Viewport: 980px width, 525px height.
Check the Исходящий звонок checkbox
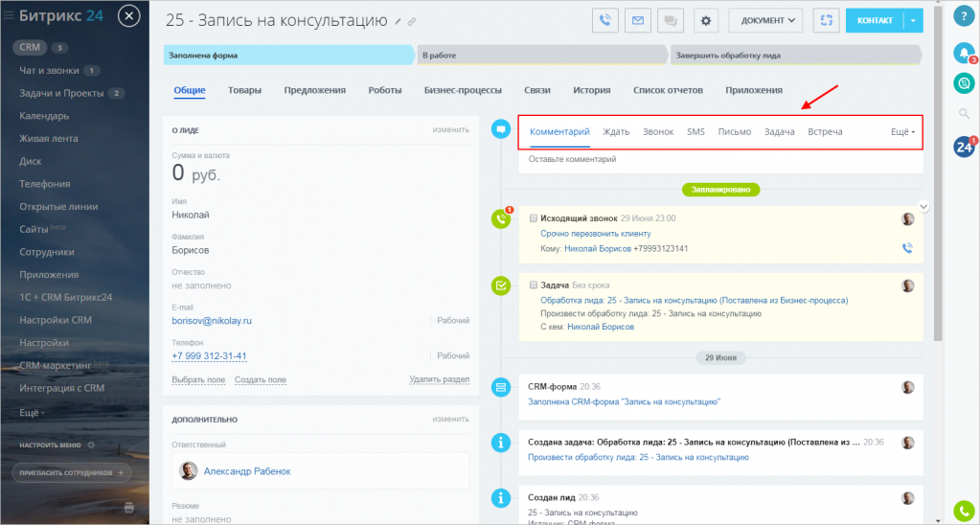(534, 218)
